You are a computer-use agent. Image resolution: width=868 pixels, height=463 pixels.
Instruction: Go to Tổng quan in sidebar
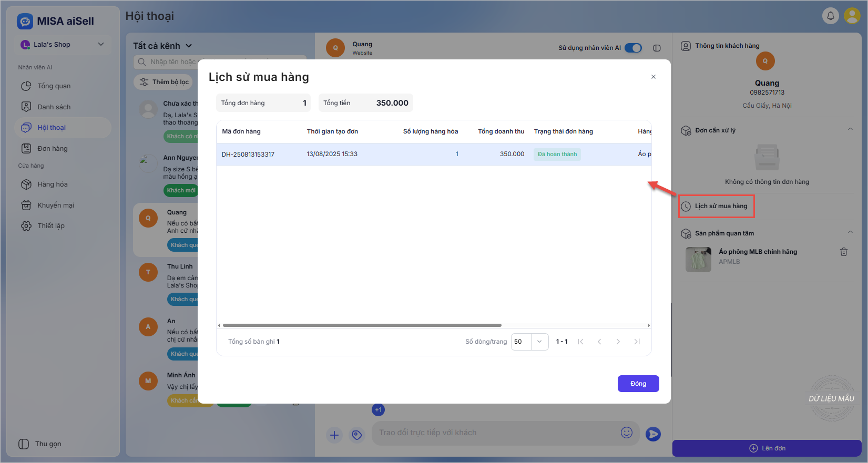click(x=54, y=86)
